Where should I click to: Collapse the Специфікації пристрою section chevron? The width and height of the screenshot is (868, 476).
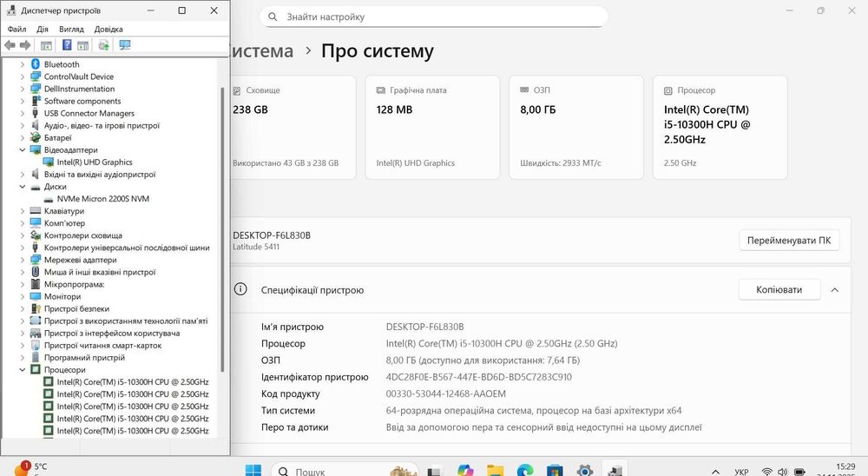[x=835, y=290]
